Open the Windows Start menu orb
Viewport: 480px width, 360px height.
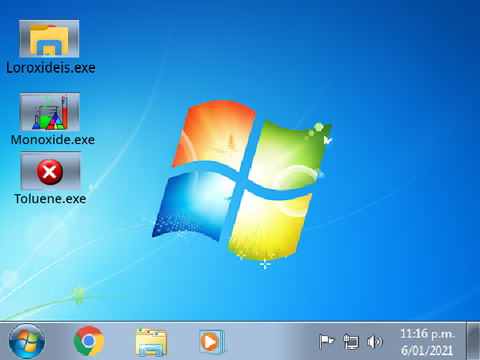(x=27, y=341)
